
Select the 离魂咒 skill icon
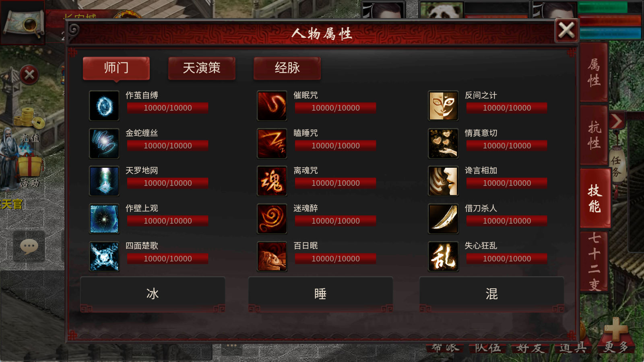click(x=272, y=181)
